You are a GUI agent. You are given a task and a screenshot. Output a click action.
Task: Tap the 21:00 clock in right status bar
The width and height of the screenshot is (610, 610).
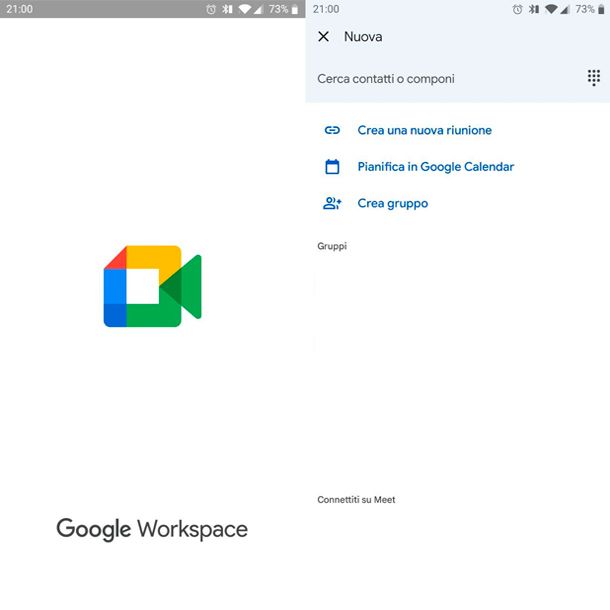(x=326, y=9)
